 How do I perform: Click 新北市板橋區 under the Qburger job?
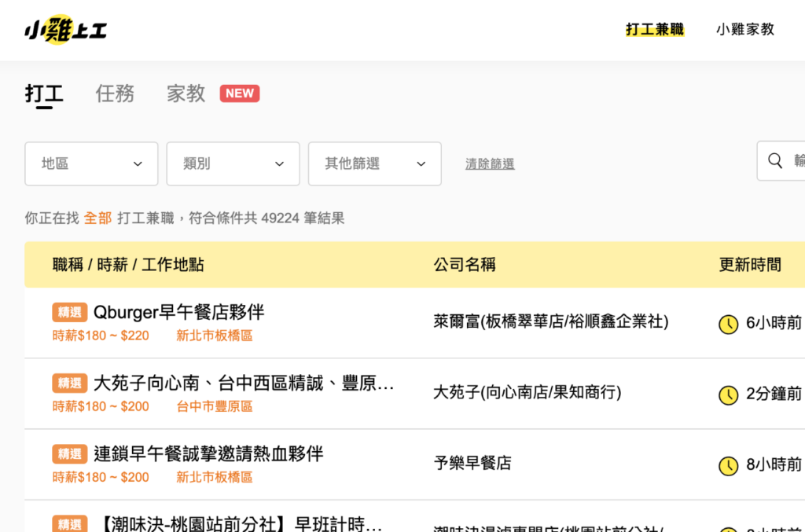215,336
